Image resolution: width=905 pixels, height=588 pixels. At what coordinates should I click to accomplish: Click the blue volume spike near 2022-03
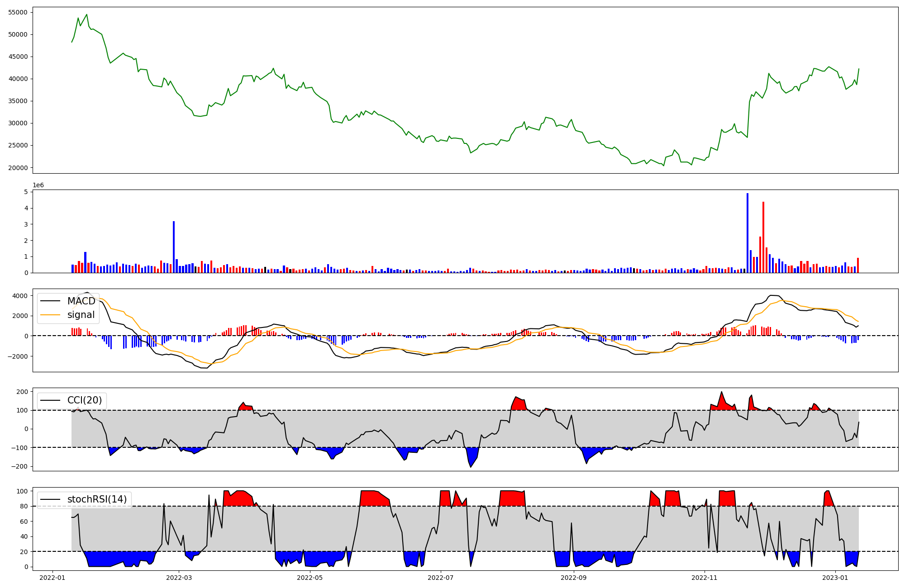[174, 247]
